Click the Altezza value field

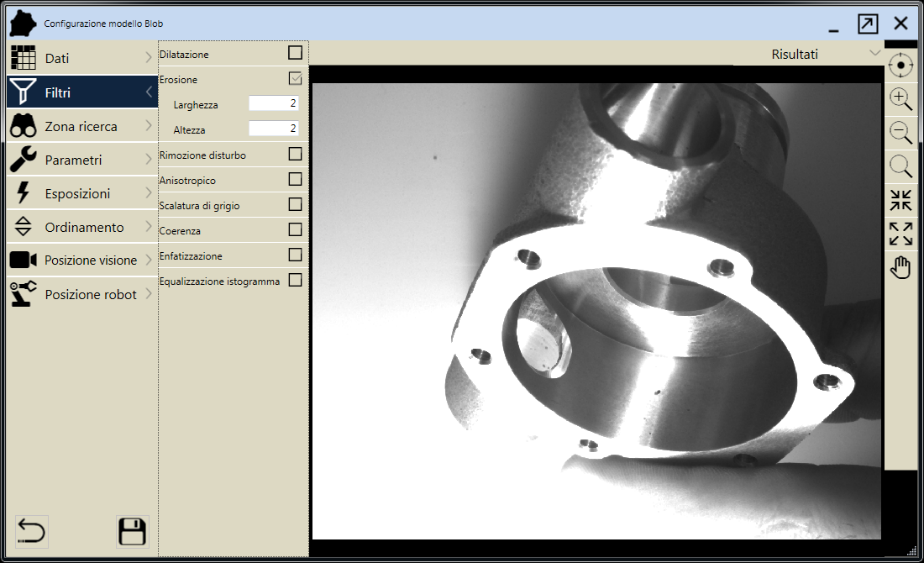pyautogui.click(x=274, y=129)
